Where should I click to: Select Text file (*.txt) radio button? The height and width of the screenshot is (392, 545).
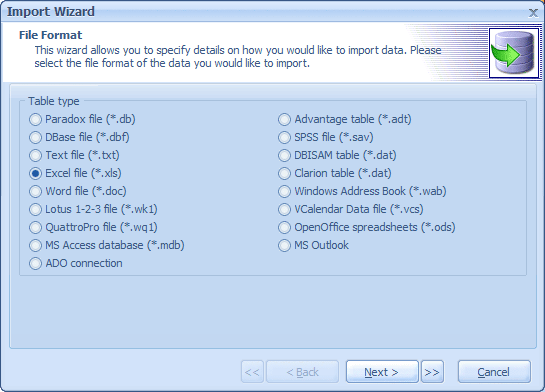click(74, 155)
